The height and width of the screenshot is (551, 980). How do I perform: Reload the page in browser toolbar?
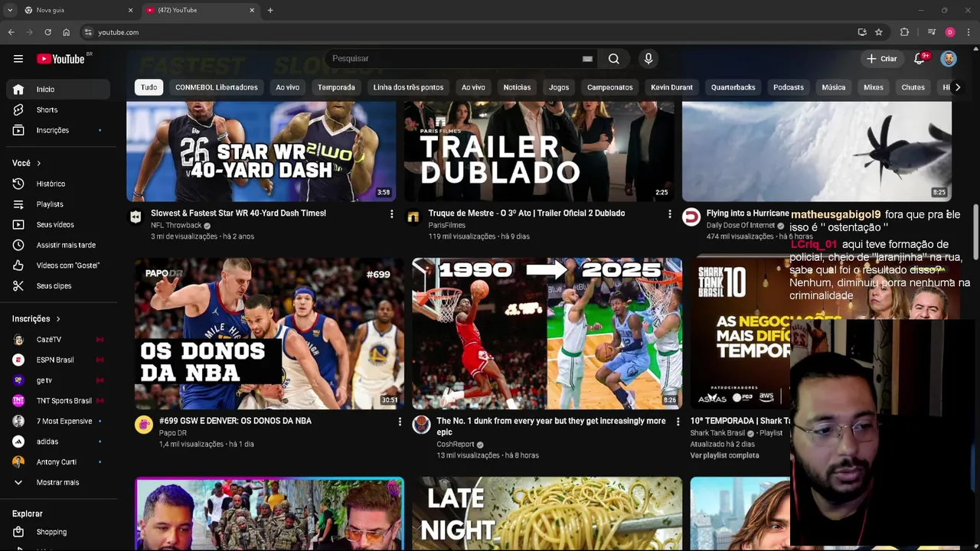pos(47,32)
